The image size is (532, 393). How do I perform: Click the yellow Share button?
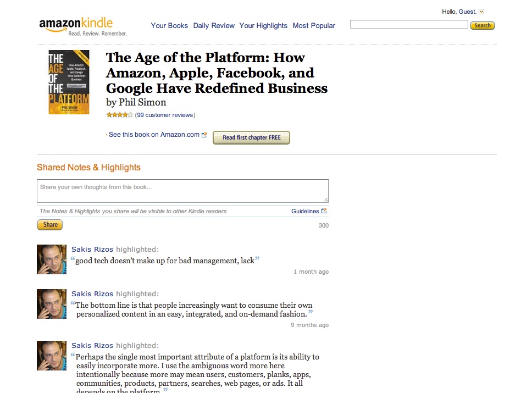click(50, 225)
